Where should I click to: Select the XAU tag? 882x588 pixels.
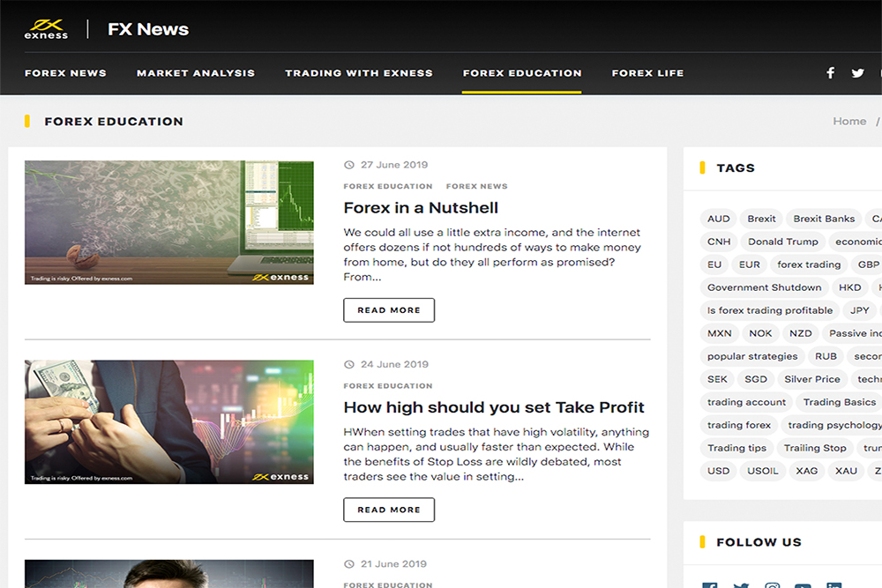tap(846, 473)
